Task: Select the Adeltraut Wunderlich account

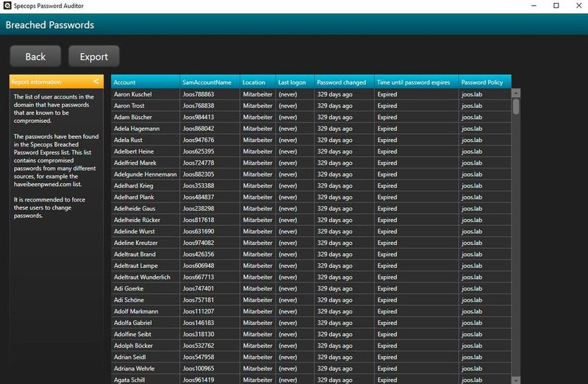Action: tap(142, 277)
